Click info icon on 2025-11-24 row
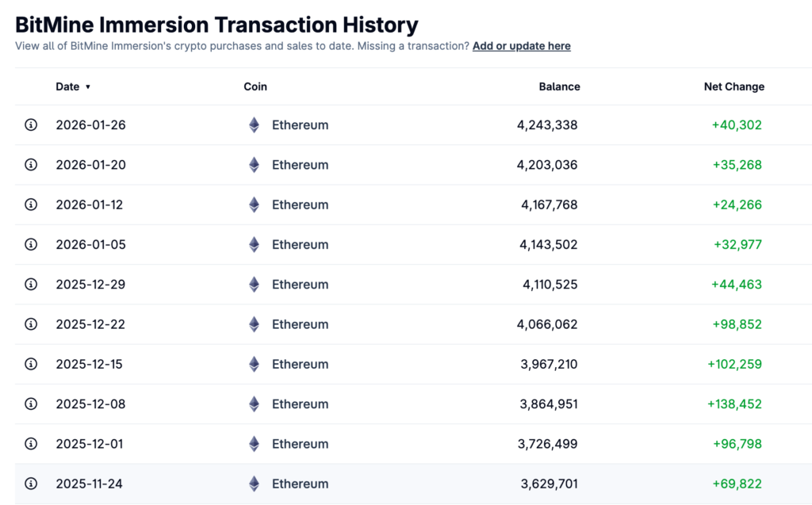The height and width of the screenshot is (505, 812). click(x=31, y=484)
